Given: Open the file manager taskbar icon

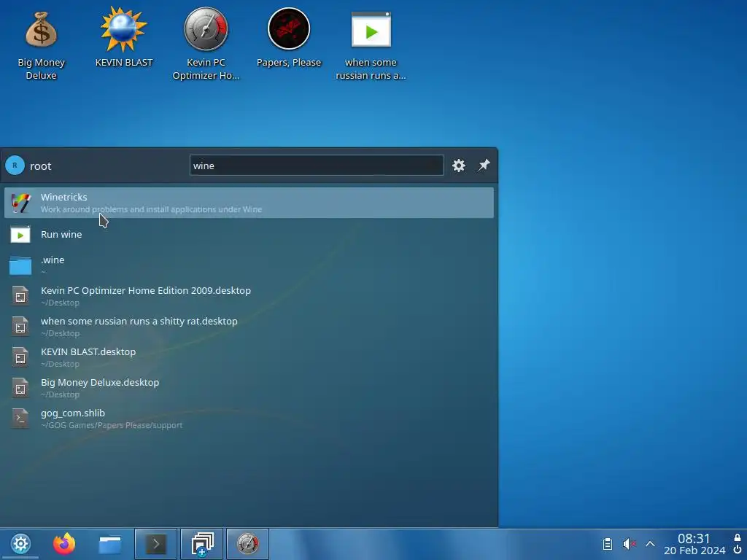Looking at the screenshot, I should pos(109,544).
